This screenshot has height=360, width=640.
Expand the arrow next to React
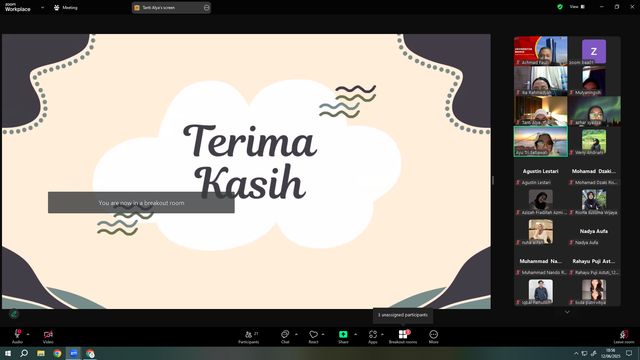pos(323,334)
